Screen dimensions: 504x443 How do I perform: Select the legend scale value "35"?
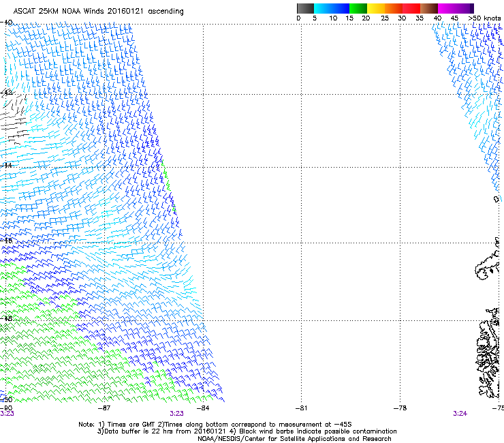[420, 18]
